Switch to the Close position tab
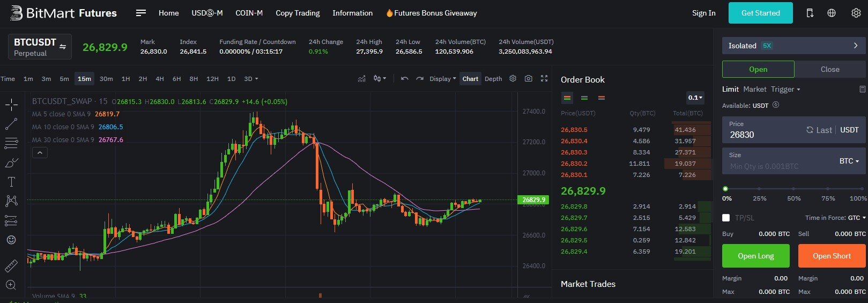This screenshot has width=868, height=303. pyautogui.click(x=829, y=69)
